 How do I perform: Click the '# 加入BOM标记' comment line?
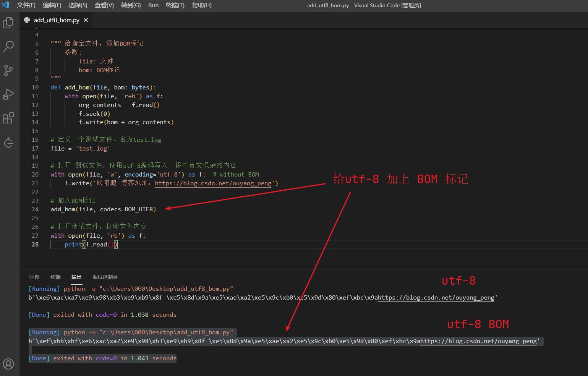(x=73, y=201)
